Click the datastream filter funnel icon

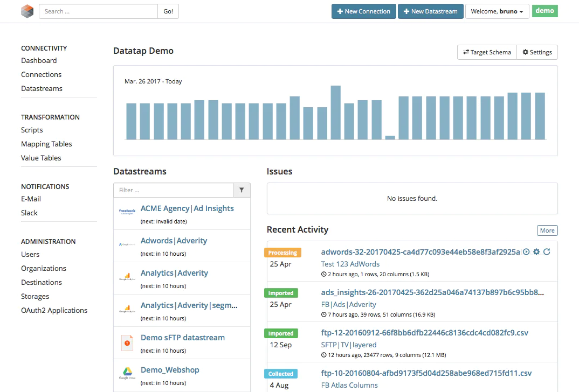[242, 190]
